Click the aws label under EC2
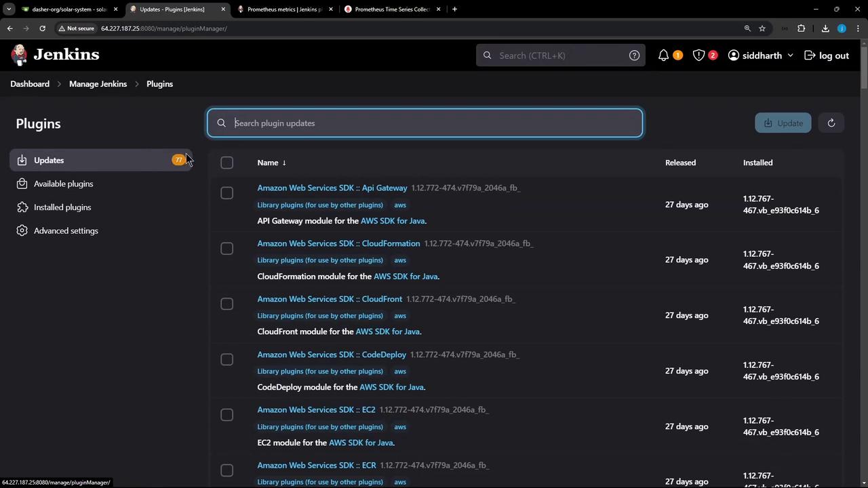 click(x=400, y=427)
